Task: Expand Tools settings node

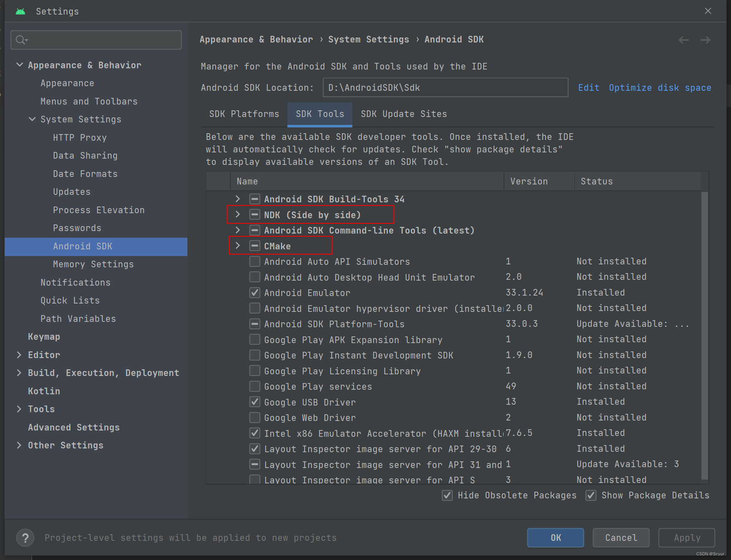Action: pyautogui.click(x=19, y=409)
